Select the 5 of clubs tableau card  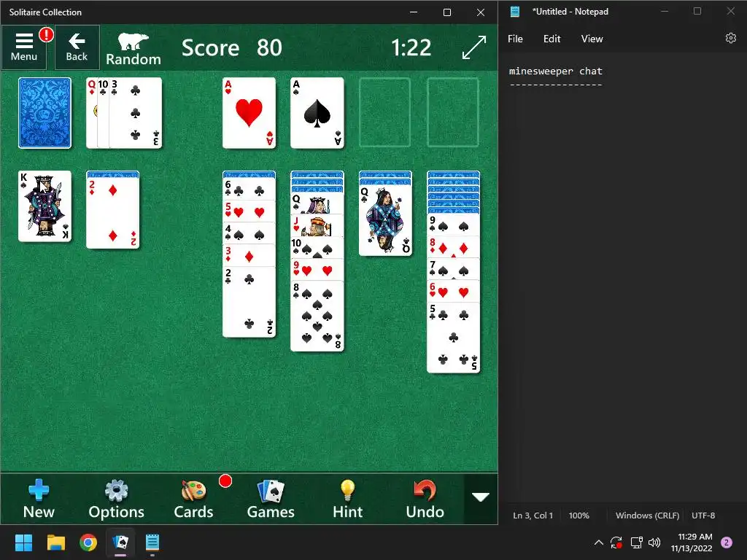tap(453, 338)
